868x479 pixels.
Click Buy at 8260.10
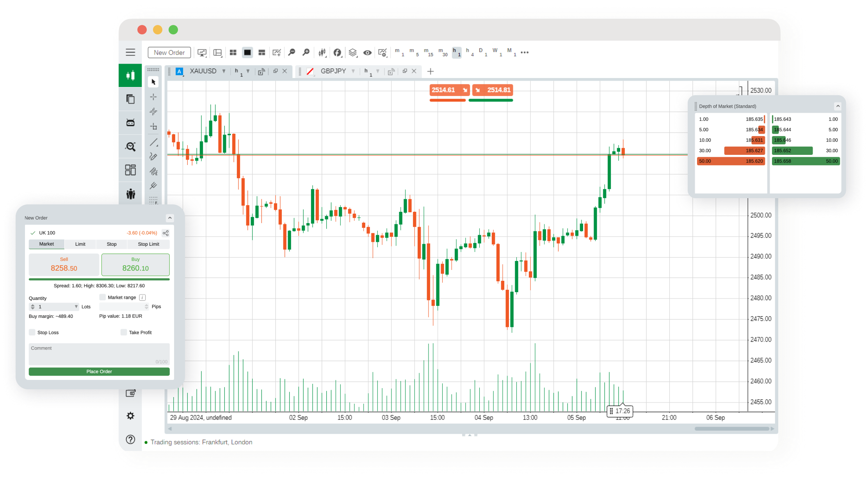[x=135, y=264]
